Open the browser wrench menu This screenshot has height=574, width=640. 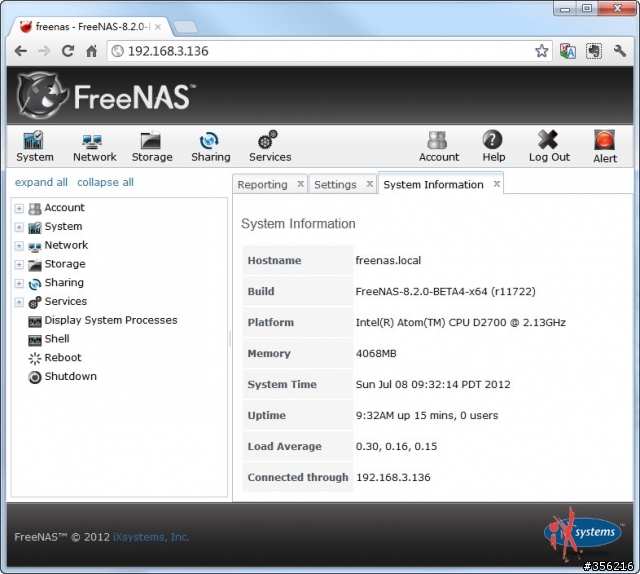pyautogui.click(x=620, y=51)
